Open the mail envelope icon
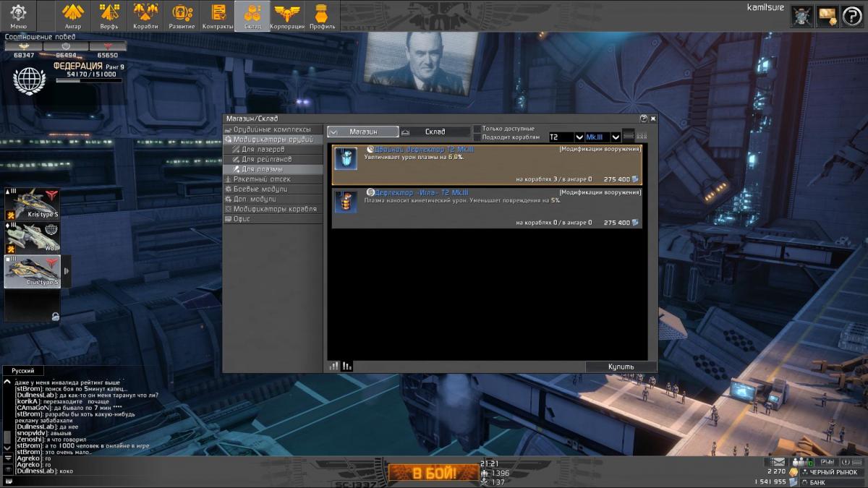 coord(778,461)
